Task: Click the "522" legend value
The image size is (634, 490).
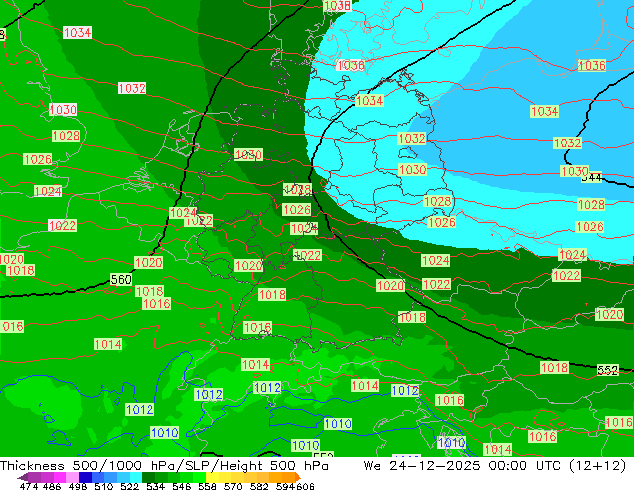Action: pyautogui.click(x=129, y=486)
